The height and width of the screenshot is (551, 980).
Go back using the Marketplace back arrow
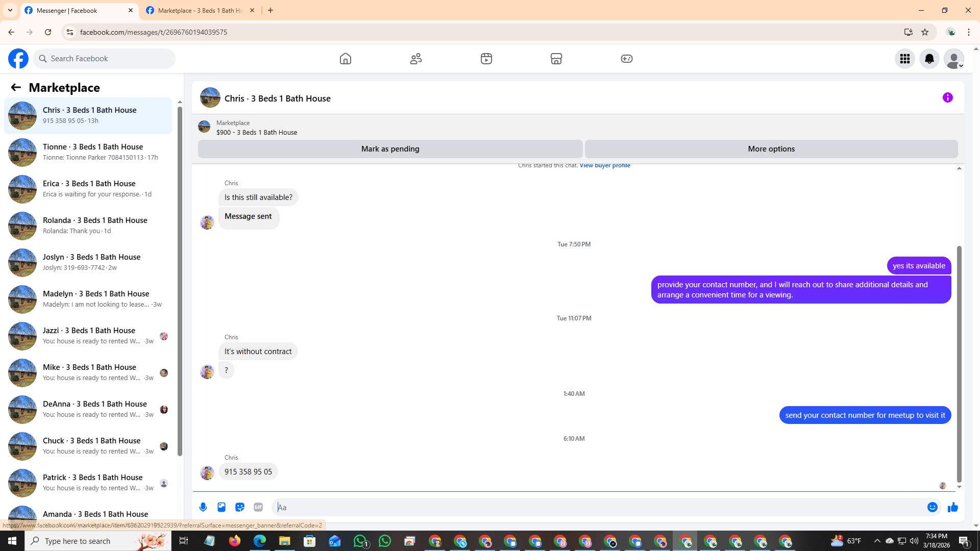click(16, 87)
